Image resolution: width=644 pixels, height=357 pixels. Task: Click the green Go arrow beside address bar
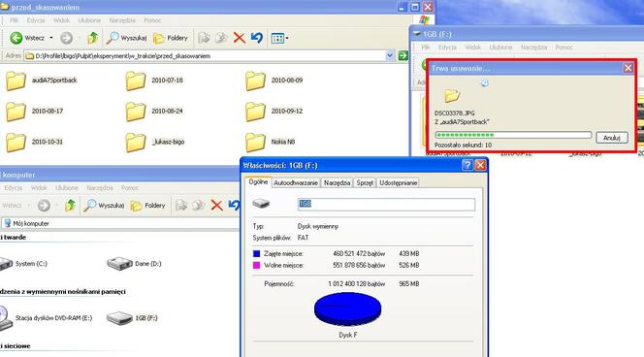[x=402, y=55]
